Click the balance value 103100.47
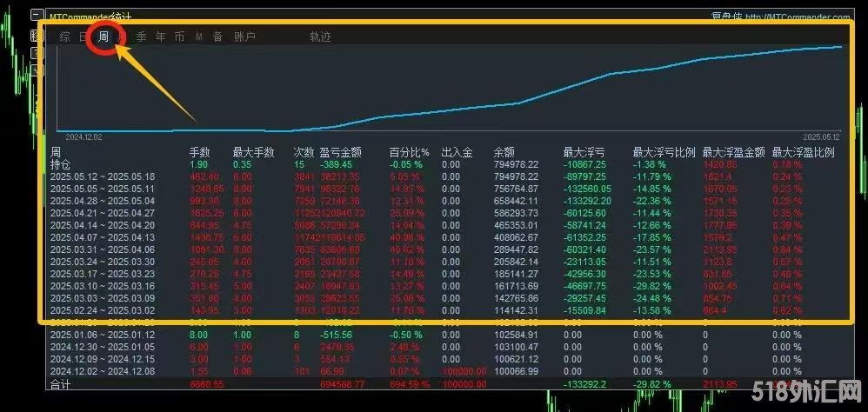 point(516,348)
